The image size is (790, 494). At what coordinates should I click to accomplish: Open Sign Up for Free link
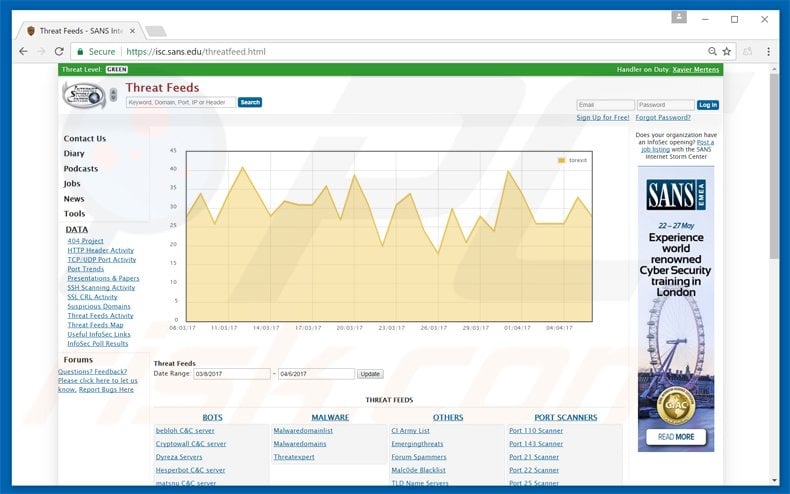603,117
